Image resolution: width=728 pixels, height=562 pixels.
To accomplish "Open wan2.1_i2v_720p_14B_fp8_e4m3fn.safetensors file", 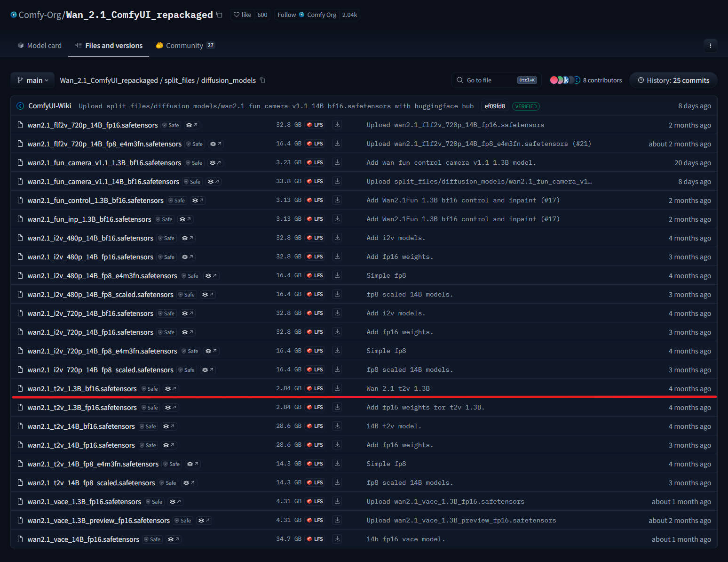I will tap(102, 351).
